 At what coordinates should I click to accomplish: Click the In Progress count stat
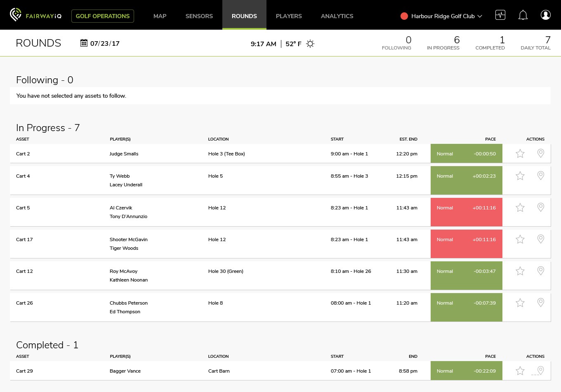[443, 43]
